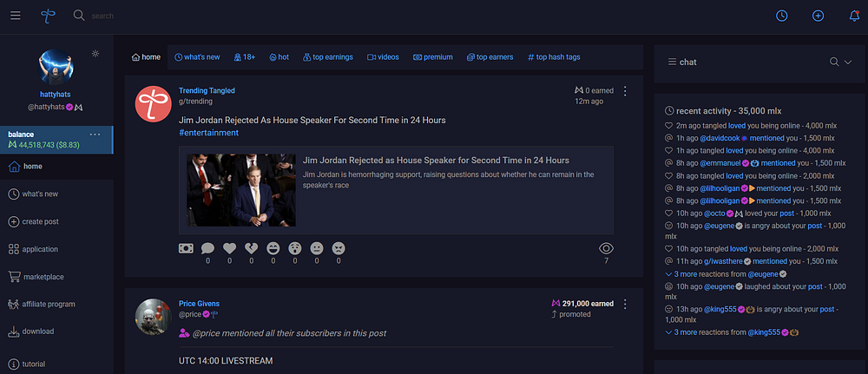Open the notifications bell icon
Screen dimensions: 868x374
(854, 16)
